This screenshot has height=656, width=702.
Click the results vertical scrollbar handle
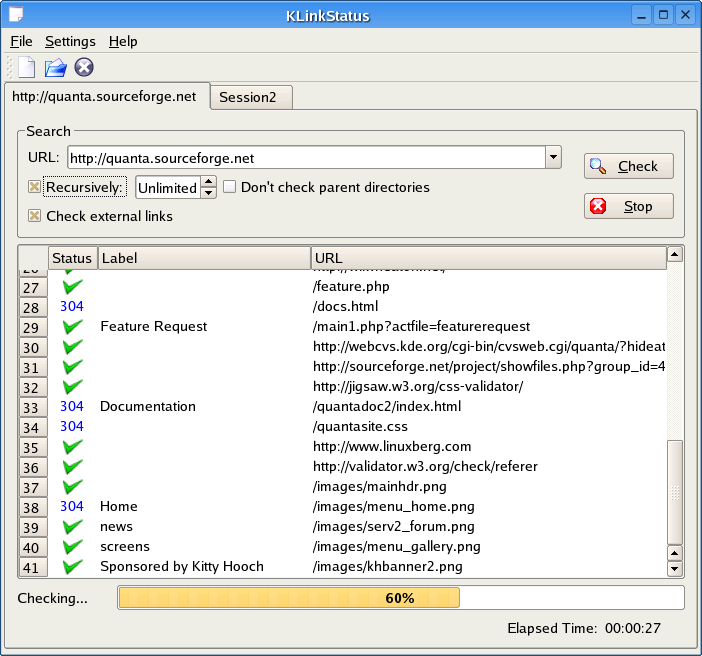[675, 492]
